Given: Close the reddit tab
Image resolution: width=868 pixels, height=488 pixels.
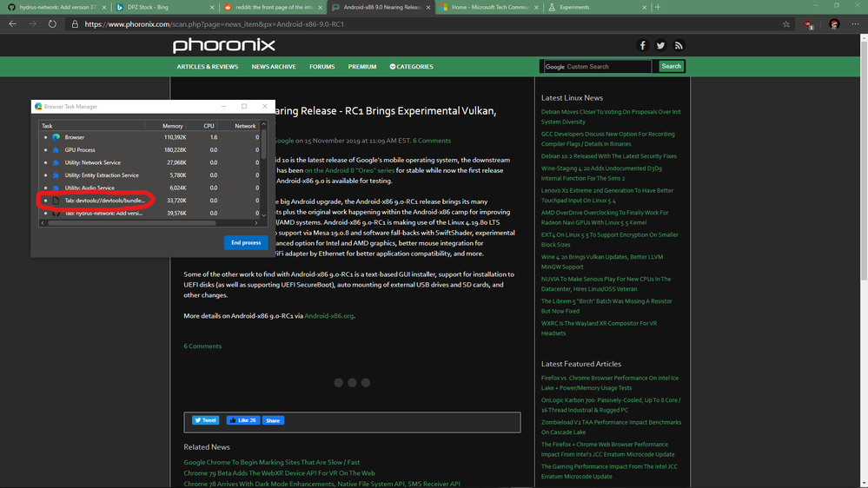Looking at the screenshot, I should 320,7.
